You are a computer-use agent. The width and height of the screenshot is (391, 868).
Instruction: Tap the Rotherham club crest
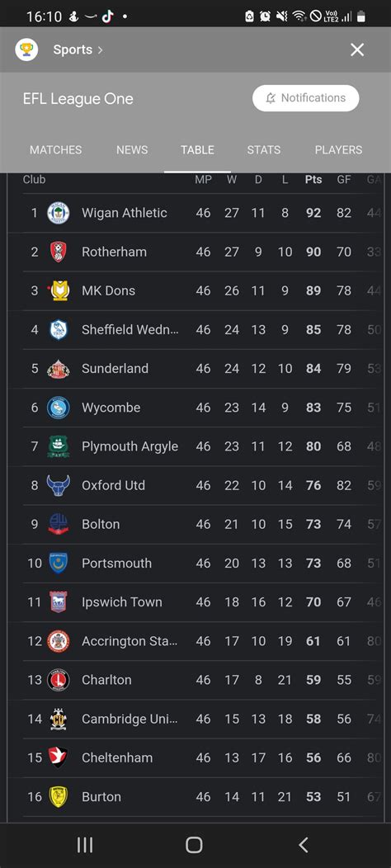click(x=58, y=252)
